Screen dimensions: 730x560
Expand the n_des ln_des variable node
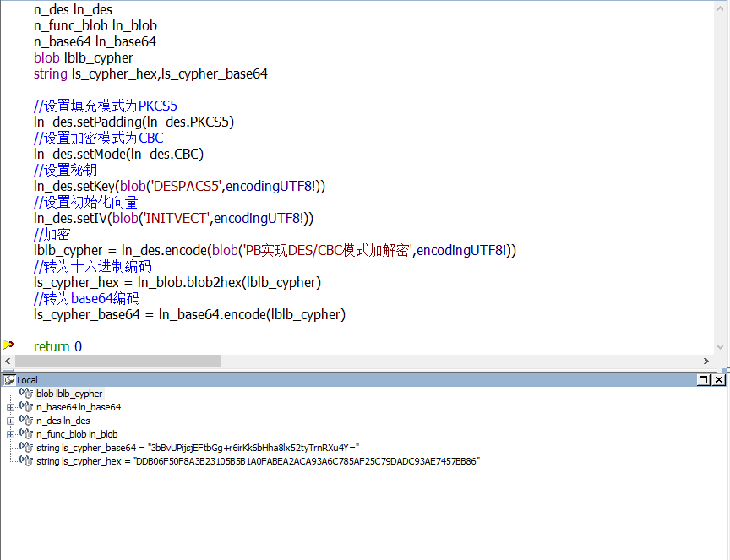pos(10,421)
